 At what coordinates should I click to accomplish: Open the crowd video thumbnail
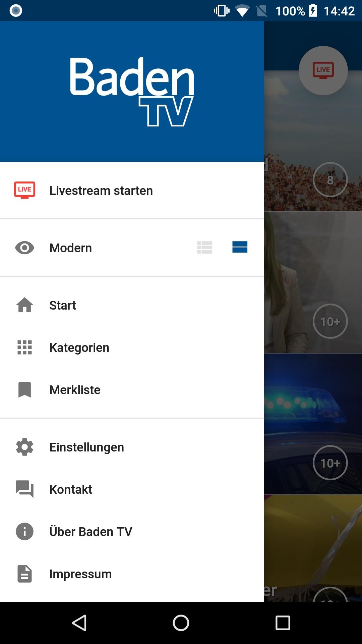click(313, 141)
